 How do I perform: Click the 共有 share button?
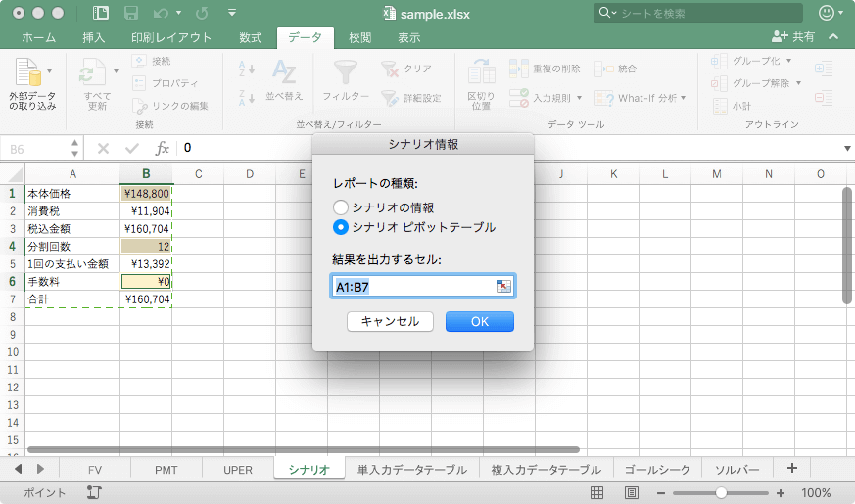(793, 36)
